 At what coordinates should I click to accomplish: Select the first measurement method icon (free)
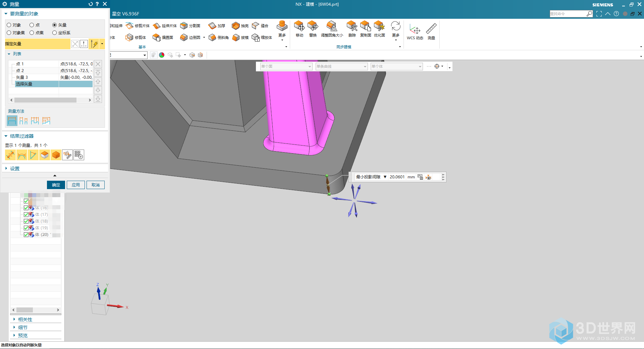coord(12,121)
